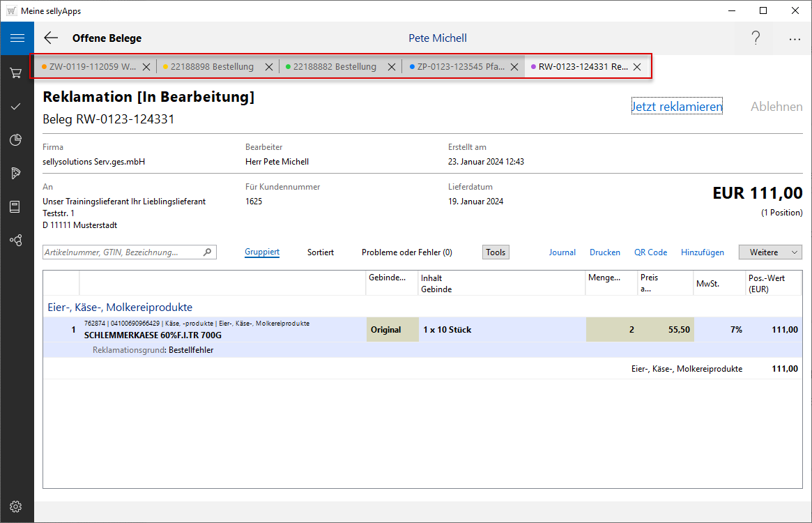Open the pie chart statistics icon
Screen dimensions: 812x523
coord(17,139)
